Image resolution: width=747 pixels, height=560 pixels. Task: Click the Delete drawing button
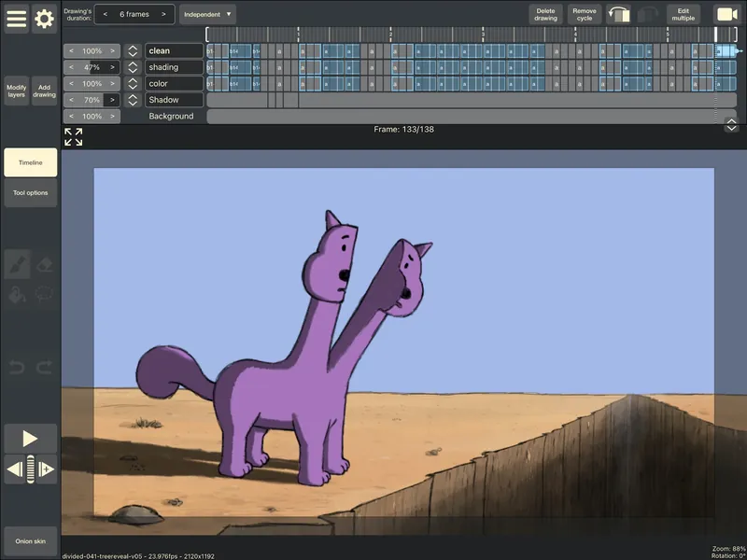(x=545, y=12)
